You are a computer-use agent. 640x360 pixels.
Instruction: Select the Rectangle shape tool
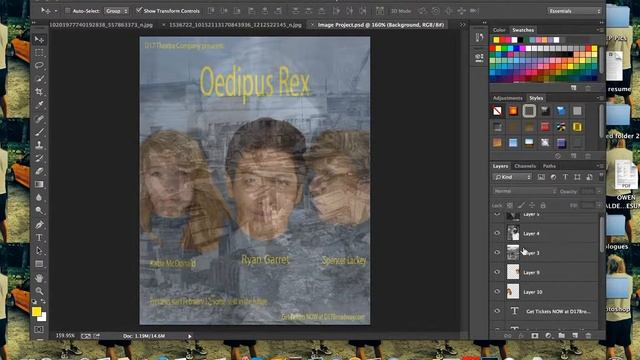tap(39, 264)
